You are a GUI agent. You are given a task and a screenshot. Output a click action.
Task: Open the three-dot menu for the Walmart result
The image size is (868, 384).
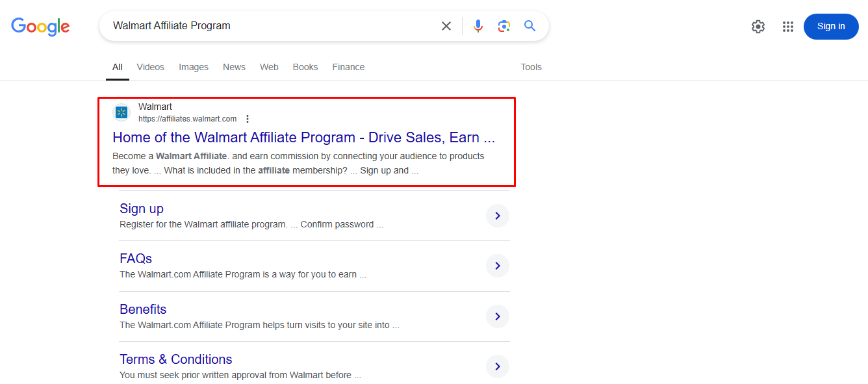[248, 119]
